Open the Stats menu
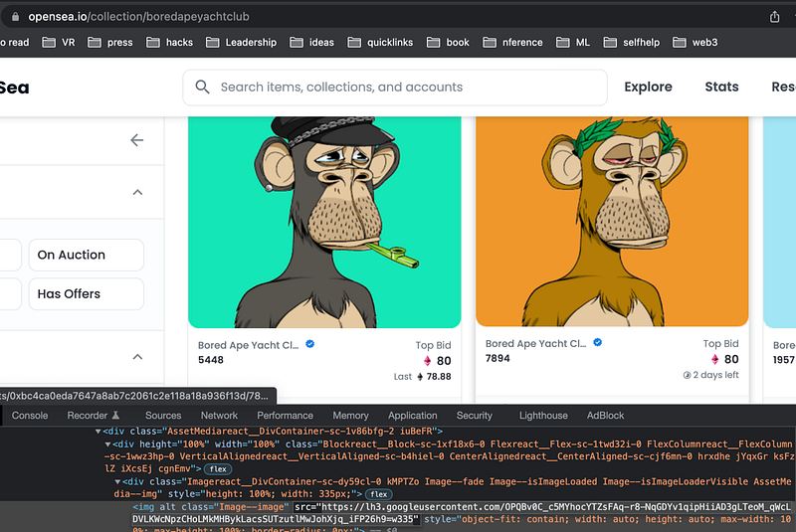This screenshot has height=532, width=796. (721, 87)
